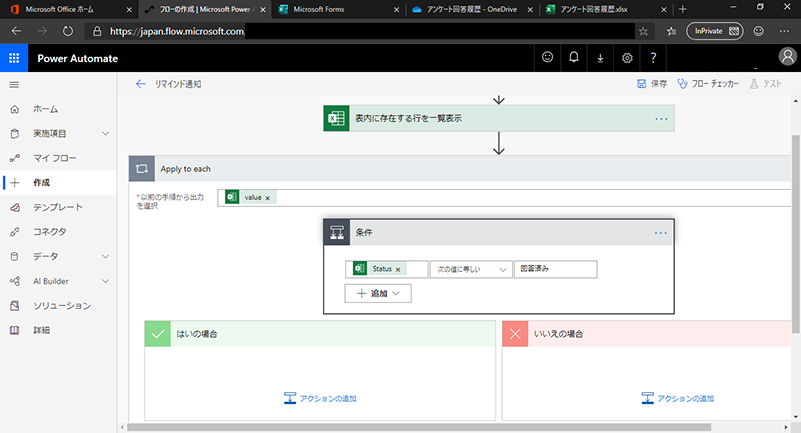Open help question mark icon

click(x=653, y=58)
